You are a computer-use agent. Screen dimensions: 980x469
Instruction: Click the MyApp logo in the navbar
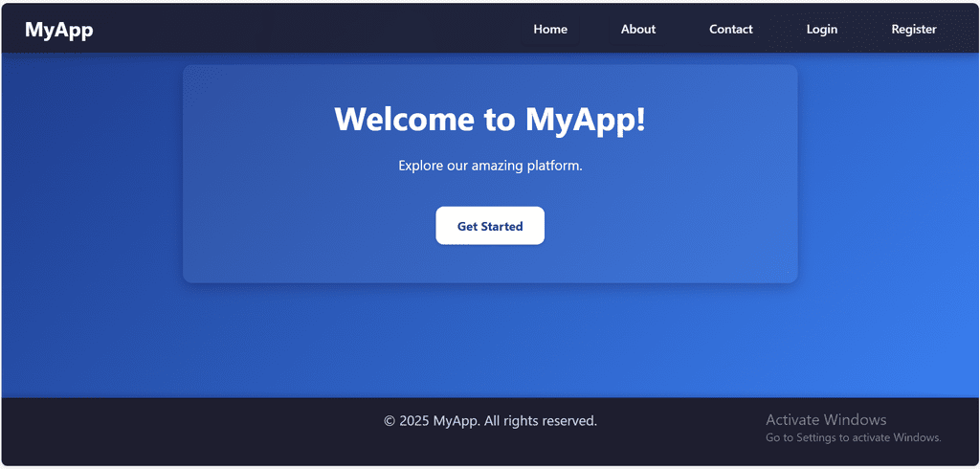pos(58,30)
